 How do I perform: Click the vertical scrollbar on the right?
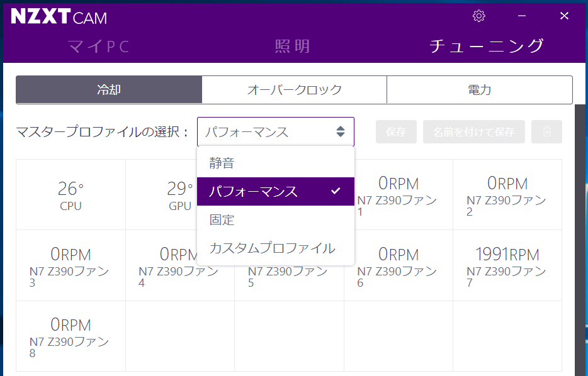580,240
